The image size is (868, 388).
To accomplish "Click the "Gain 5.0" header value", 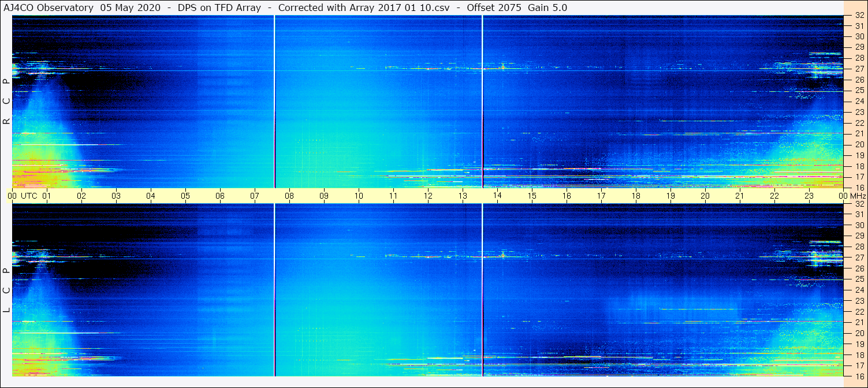I will pos(547,8).
